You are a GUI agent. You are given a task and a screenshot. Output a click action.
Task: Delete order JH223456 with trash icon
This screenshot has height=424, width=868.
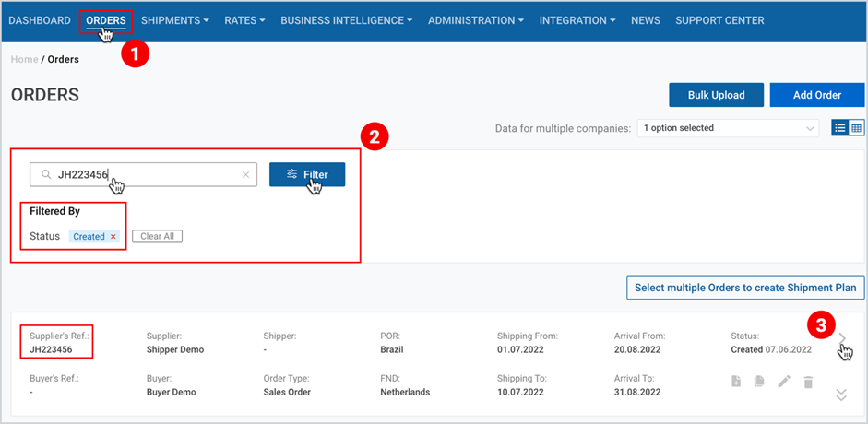pyautogui.click(x=808, y=381)
